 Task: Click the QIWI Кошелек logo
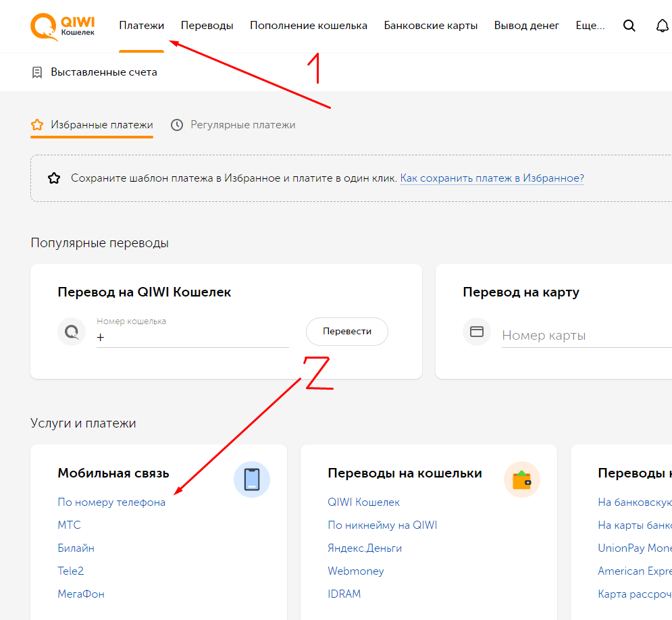tap(63, 27)
